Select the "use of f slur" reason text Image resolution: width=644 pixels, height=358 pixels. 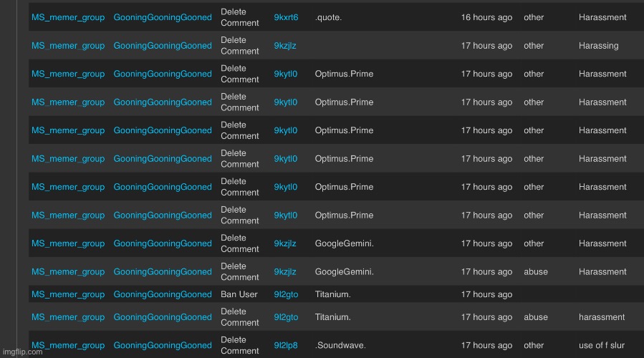click(x=602, y=345)
